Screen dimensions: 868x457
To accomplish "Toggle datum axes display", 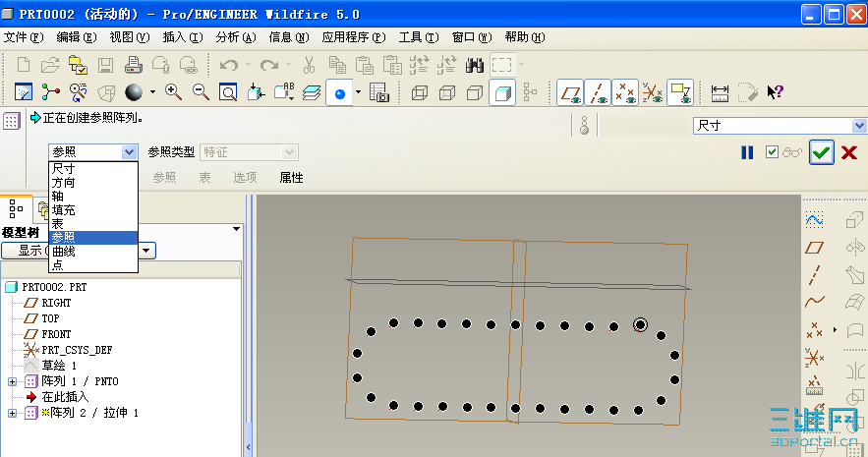I will tap(598, 92).
